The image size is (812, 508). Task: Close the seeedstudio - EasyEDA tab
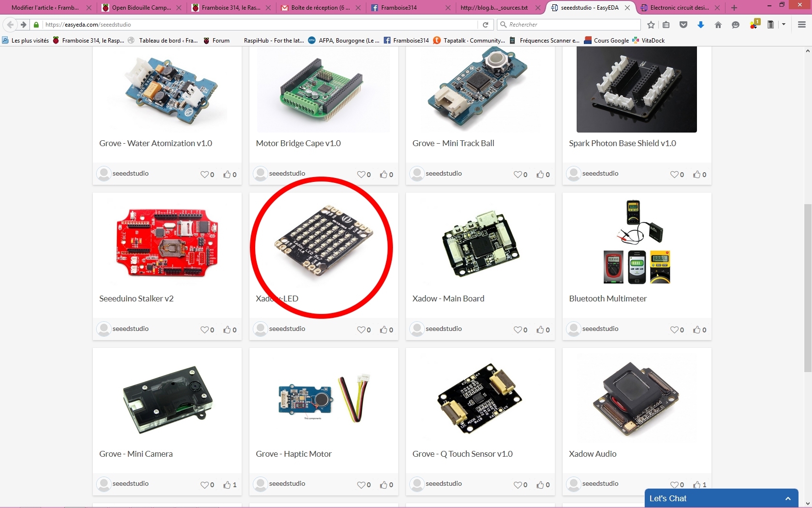(627, 8)
